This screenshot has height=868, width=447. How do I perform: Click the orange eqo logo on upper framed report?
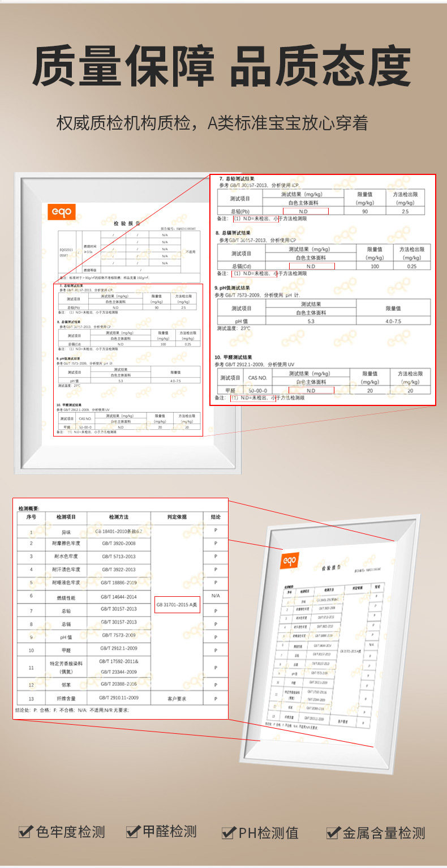click(61, 212)
